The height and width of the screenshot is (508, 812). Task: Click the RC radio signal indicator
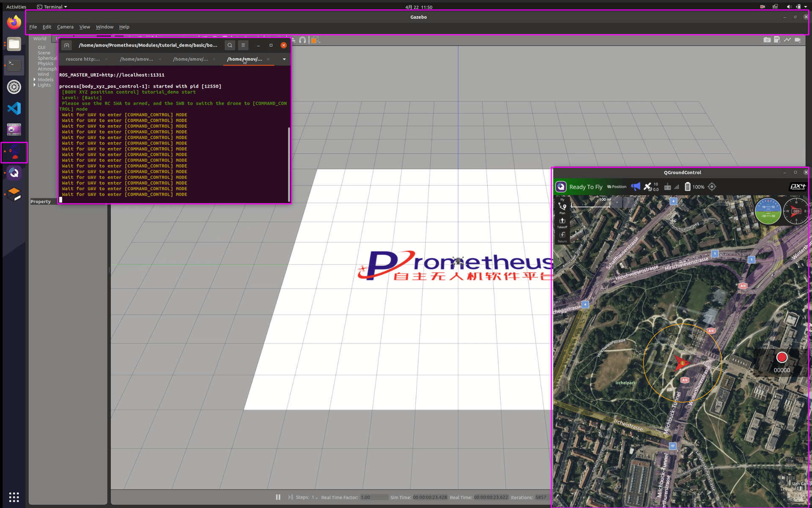(x=672, y=187)
